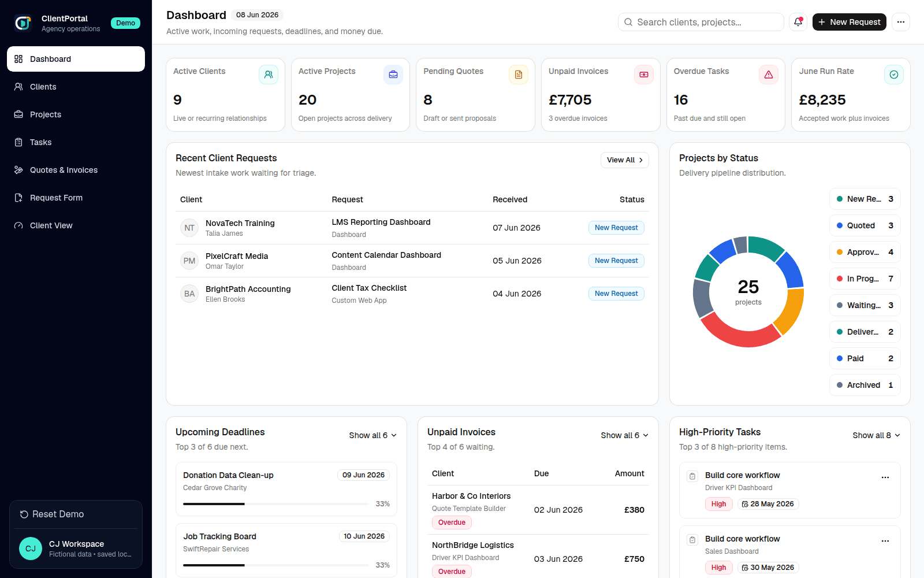Image resolution: width=924 pixels, height=578 pixels.
Task: Switch to Client View
Action: [x=76, y=225]
